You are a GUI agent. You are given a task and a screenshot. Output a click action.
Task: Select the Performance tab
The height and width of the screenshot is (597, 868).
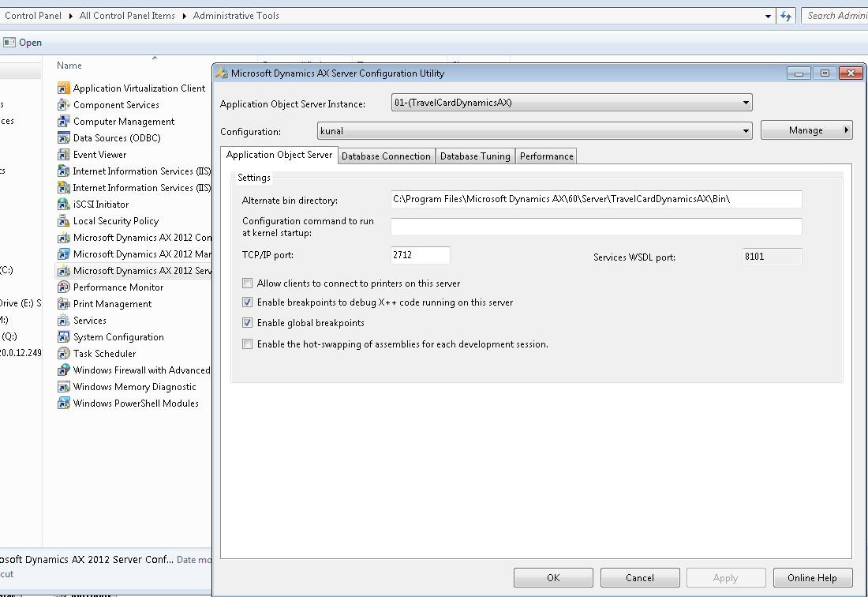546,156
